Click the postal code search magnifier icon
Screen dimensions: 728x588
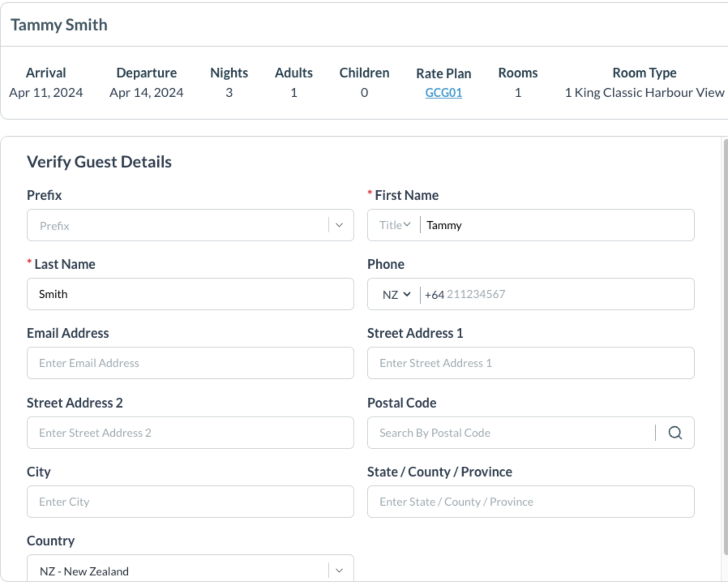point(674,433)
